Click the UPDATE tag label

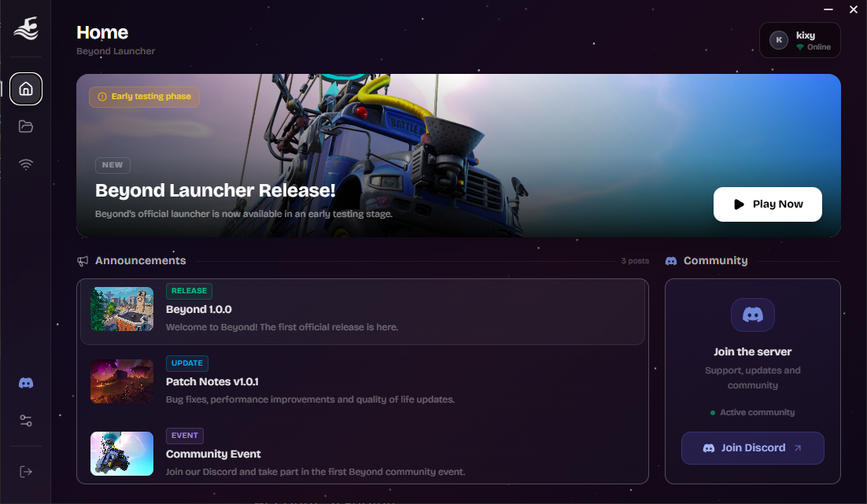point(187,363)
